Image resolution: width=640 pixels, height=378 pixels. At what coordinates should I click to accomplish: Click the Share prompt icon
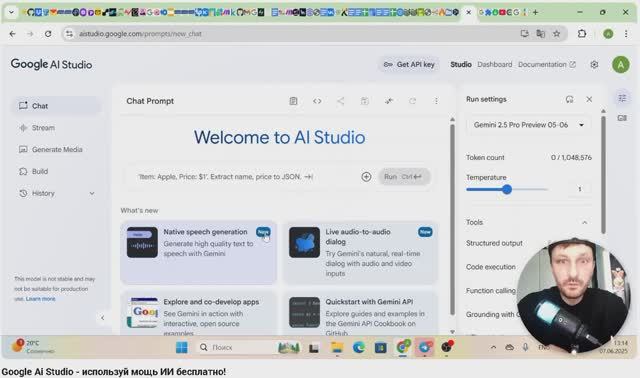[341, 101]
